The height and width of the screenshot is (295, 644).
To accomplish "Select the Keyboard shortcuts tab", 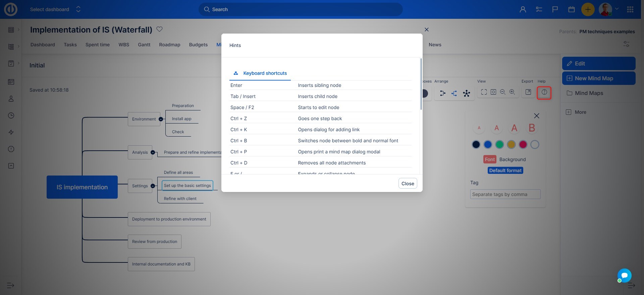I will [260, 73].
